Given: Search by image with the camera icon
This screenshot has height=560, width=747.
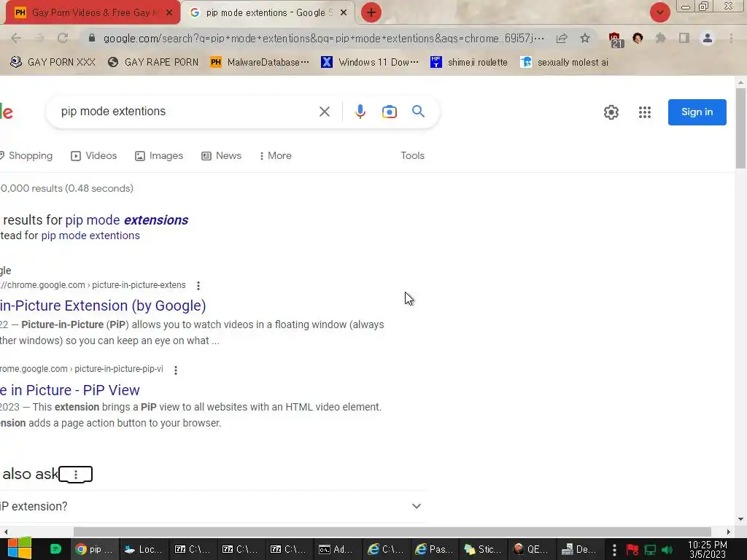Looking at the screenshot, I should 390,112.
